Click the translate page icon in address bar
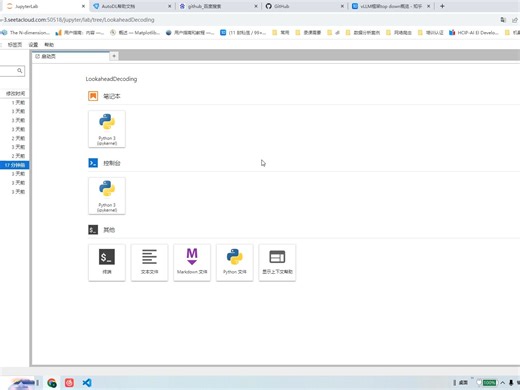Viewport: 520px width, 390px height. pyautogui.click(x=503, y=20)
